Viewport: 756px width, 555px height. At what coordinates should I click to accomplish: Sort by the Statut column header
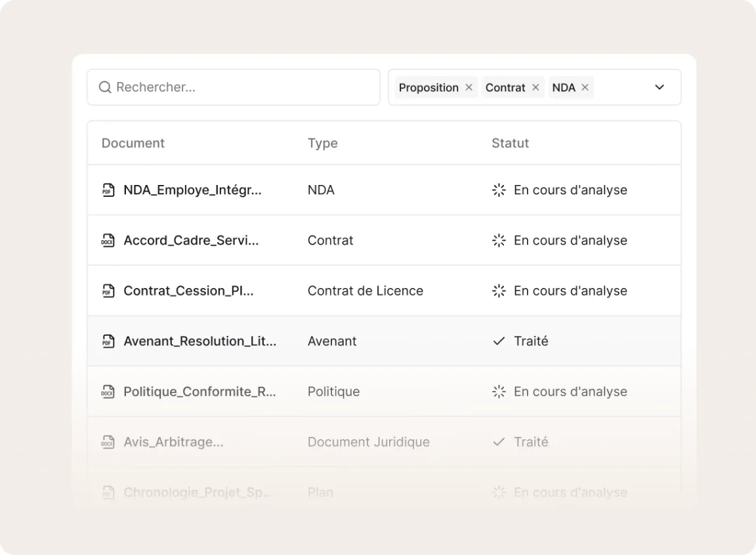pos(510,143)
